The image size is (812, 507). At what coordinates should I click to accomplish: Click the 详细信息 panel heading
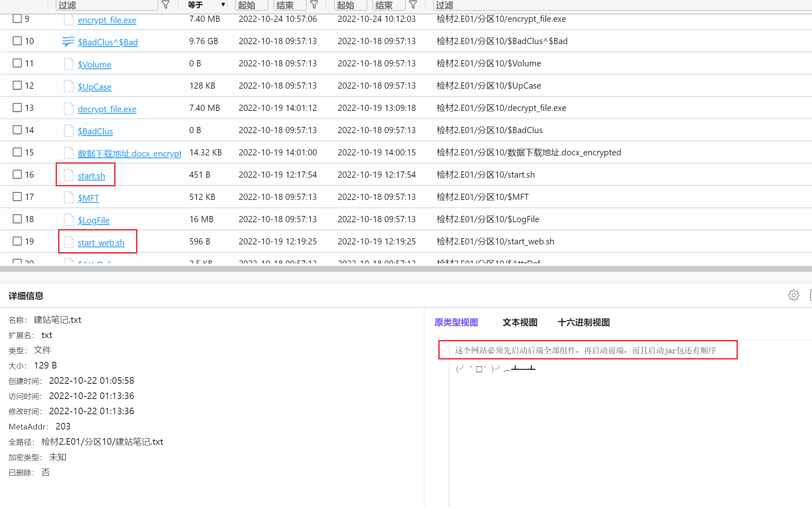tap(26, 296)
